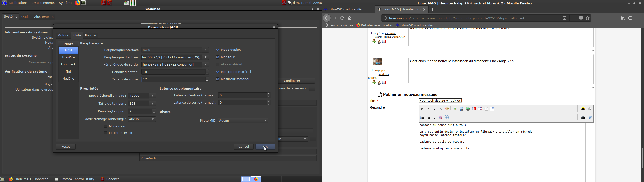Open the Débuter avec Firefox bookmark
The image size is (644, 182).
point(375,25)
